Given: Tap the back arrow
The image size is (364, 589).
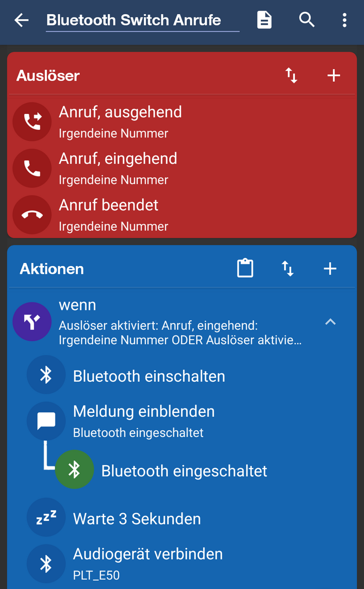Looking at the screenshot, I should pos(22,21).
